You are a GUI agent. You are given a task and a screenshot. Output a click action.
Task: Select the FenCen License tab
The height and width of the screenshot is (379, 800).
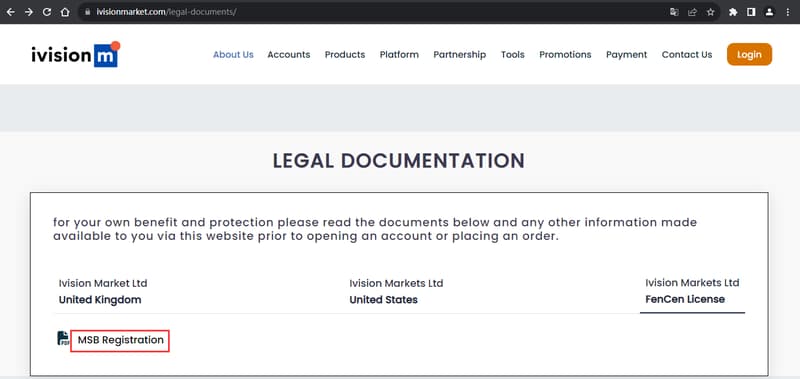(x=692, y=291)
